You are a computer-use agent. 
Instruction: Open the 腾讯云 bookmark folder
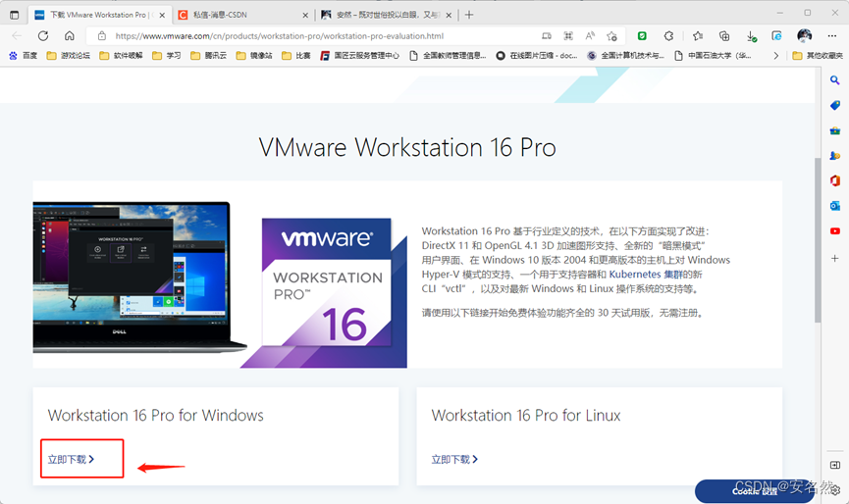point(208,56)
